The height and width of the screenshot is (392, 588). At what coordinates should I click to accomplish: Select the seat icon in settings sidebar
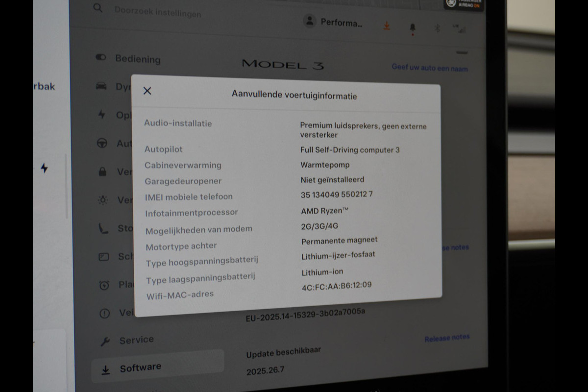coord(103,228)
